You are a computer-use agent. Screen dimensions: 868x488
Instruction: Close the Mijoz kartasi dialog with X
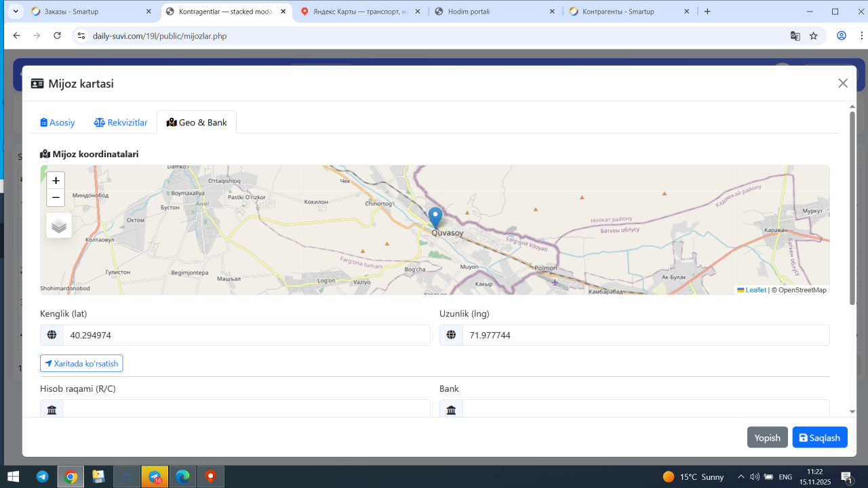pyautogui.click(x=843, y=83)
